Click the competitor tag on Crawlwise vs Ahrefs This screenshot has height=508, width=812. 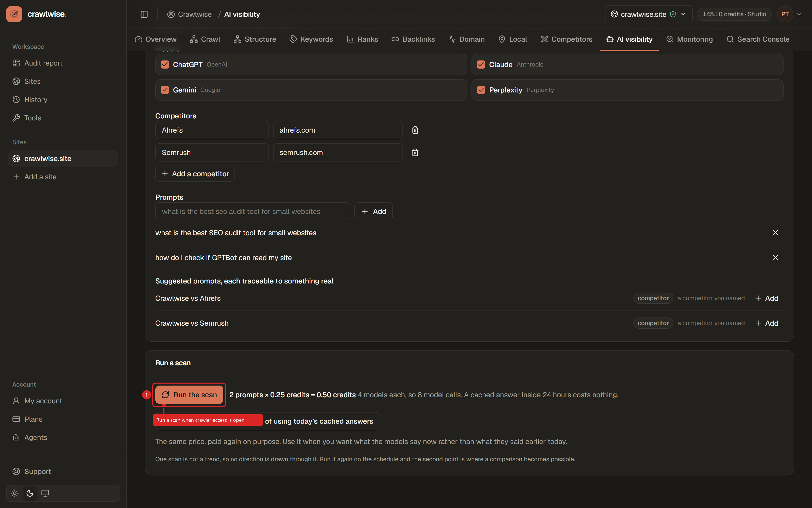[x=653, y=298]
